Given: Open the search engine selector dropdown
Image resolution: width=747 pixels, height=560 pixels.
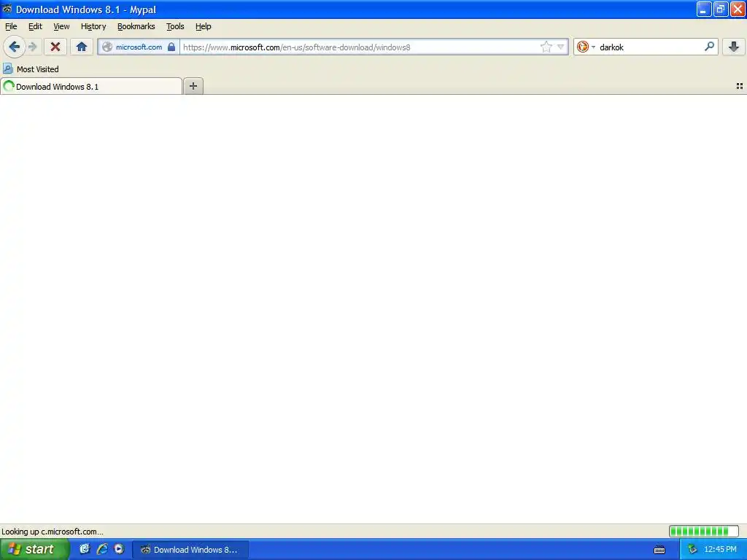Looking at the screenshot, I should (586, 47).
